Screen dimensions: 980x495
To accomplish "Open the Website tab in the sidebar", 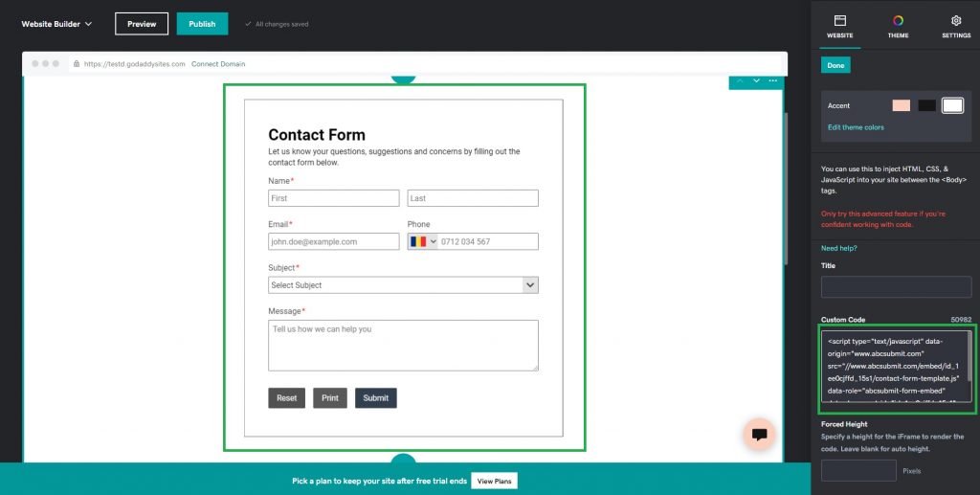I will point(839,26).
